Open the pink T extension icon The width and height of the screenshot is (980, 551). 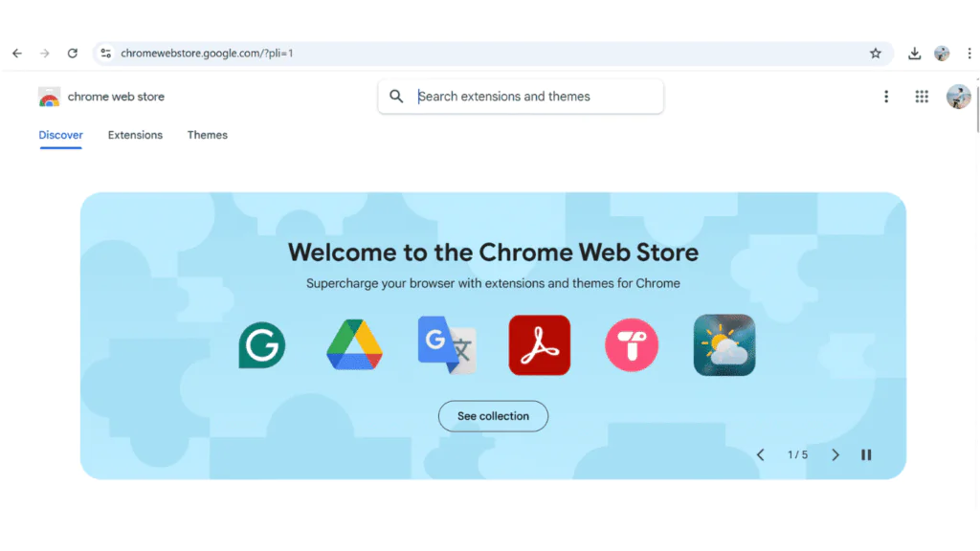pyautogui.click(x=632, y=344)
